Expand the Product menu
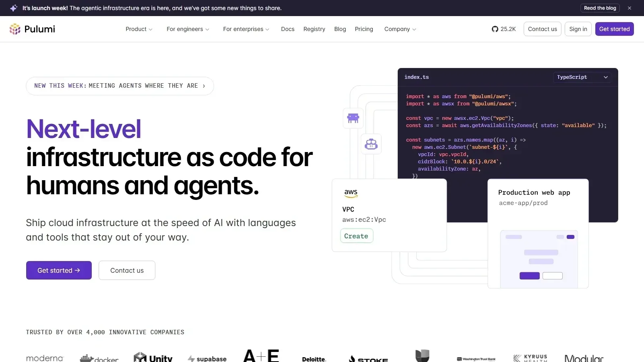Viewport: 644px width, 362px height. [x=139, y=29]
